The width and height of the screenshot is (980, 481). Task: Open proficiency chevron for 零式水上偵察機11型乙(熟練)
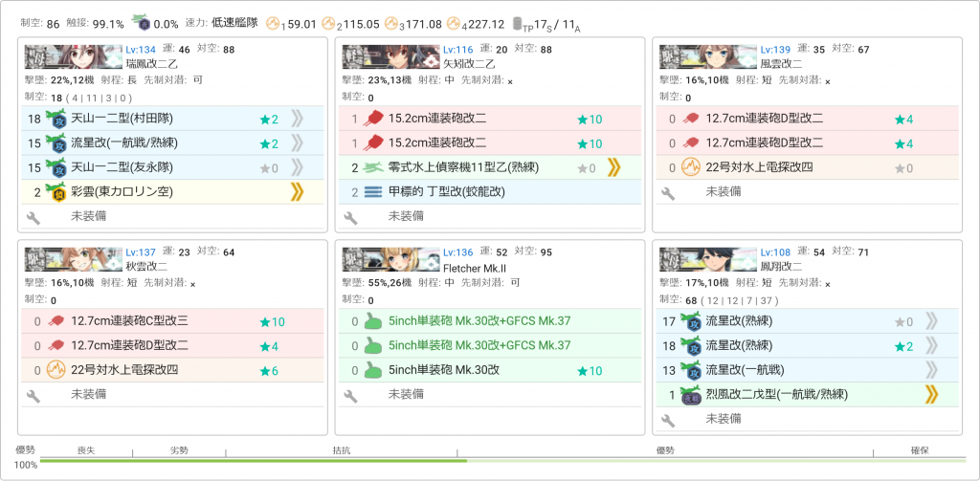tap(613, 168)
